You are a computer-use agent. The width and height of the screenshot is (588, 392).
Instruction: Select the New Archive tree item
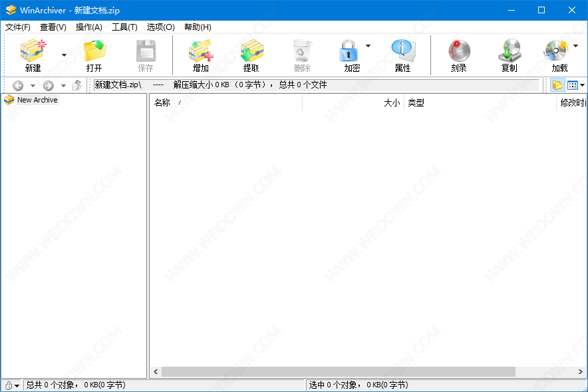coord(31,100)
